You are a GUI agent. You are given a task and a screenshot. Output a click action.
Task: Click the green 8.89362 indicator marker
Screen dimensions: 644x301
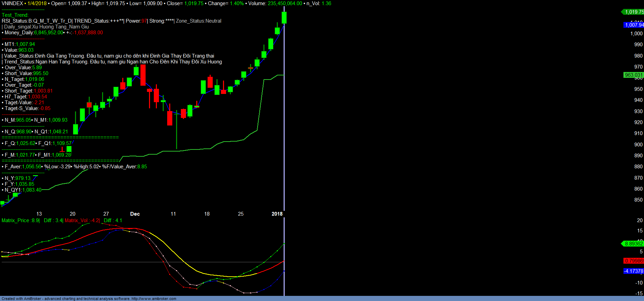[633, 244]
